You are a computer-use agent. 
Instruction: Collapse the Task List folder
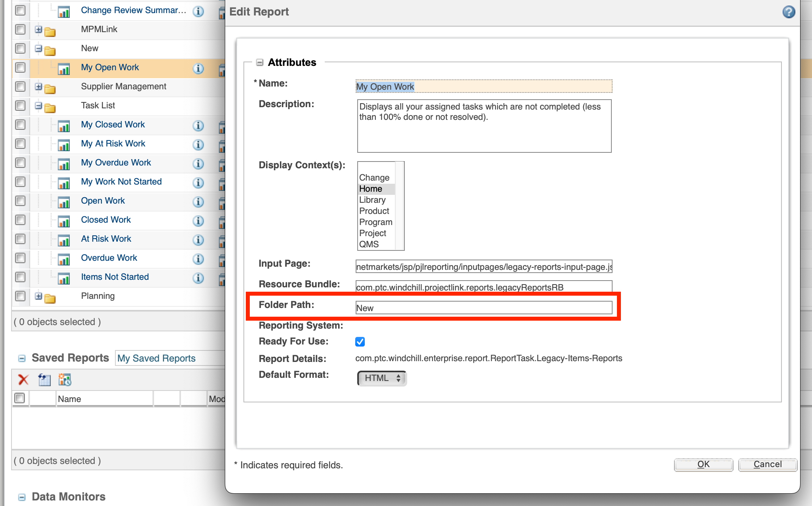tap(38, 106)
